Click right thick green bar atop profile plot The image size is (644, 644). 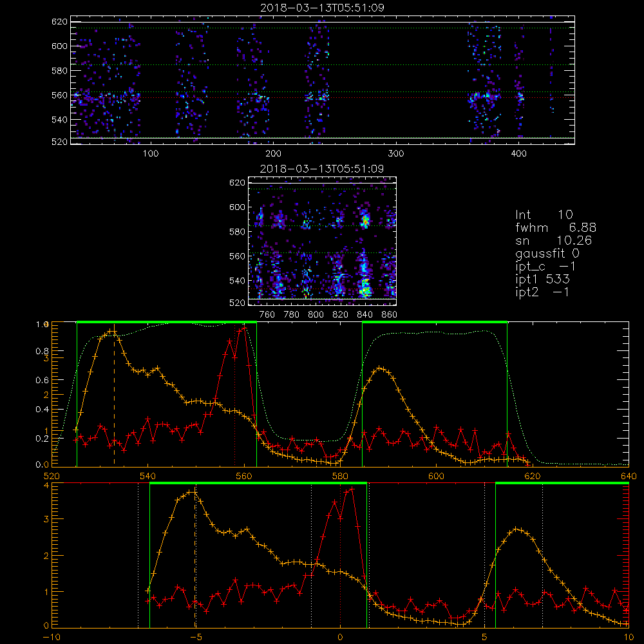click(x=435, y=323)
